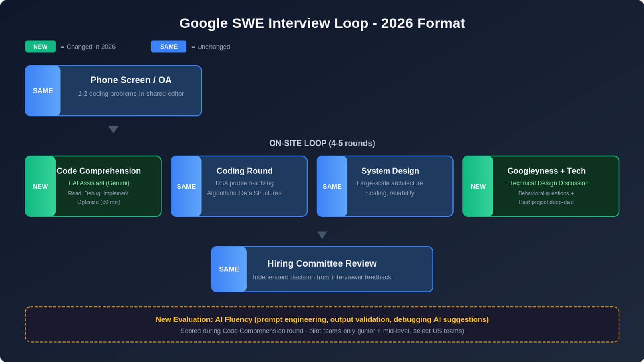Select the 'Coding Round' heading
Screen dimensions: 644x362
coord(244,171)
